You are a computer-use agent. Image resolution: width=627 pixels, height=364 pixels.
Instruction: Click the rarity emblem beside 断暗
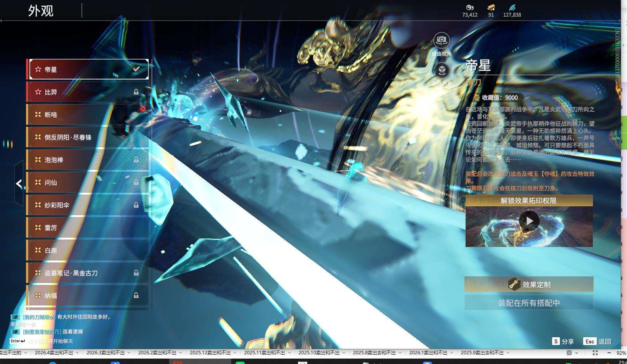pyautogui.click(x=38, y=115)
